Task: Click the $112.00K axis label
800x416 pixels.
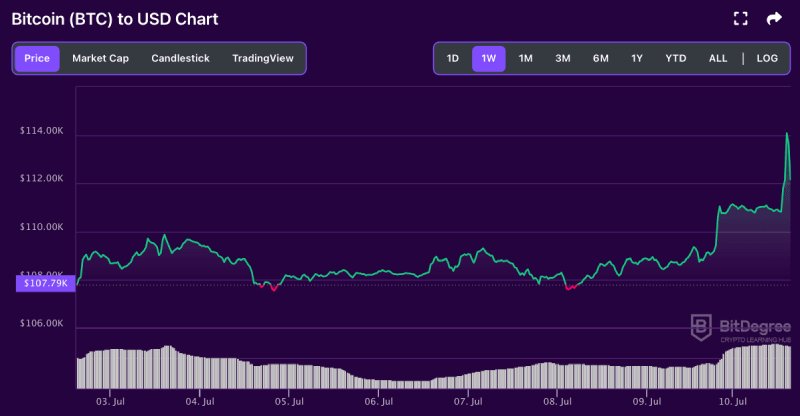Action: pos(41,178)
